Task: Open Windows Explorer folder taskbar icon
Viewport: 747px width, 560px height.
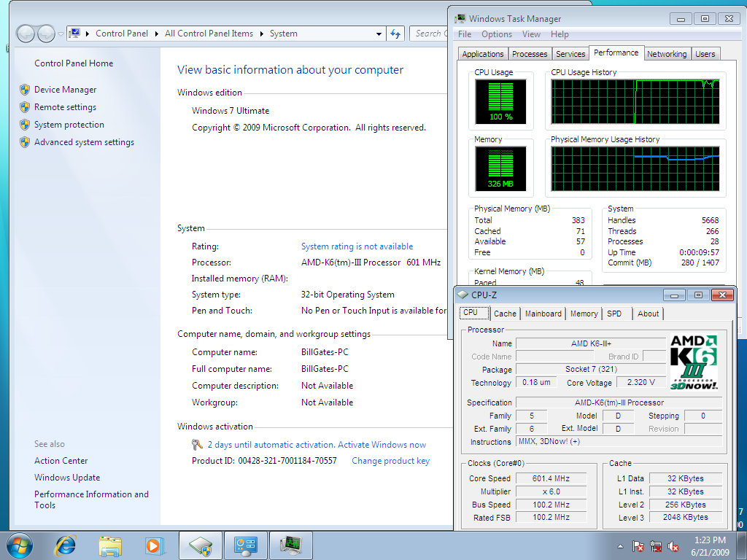Action: click(111, 545)
